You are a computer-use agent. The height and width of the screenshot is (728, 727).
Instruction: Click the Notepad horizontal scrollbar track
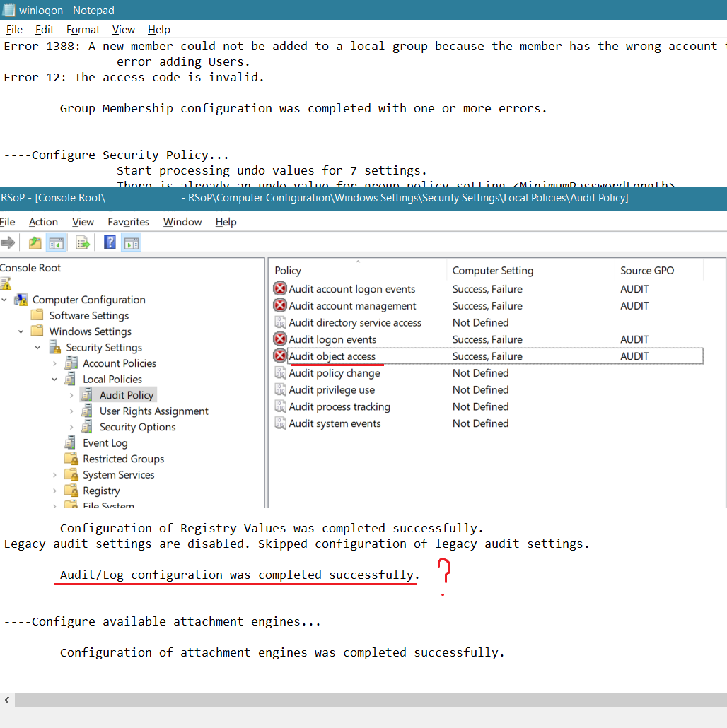(371, 700)
